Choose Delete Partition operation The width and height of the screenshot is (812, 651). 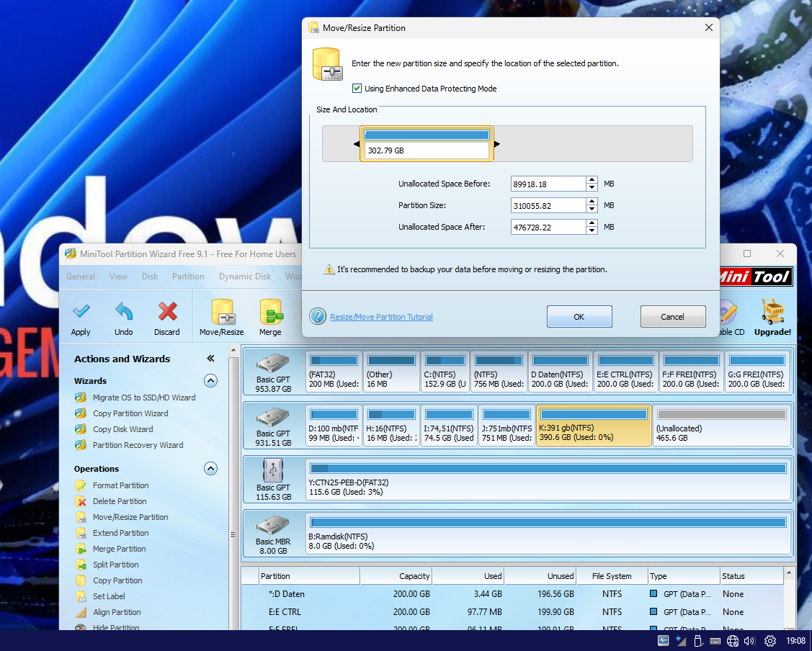pos(120,501)
